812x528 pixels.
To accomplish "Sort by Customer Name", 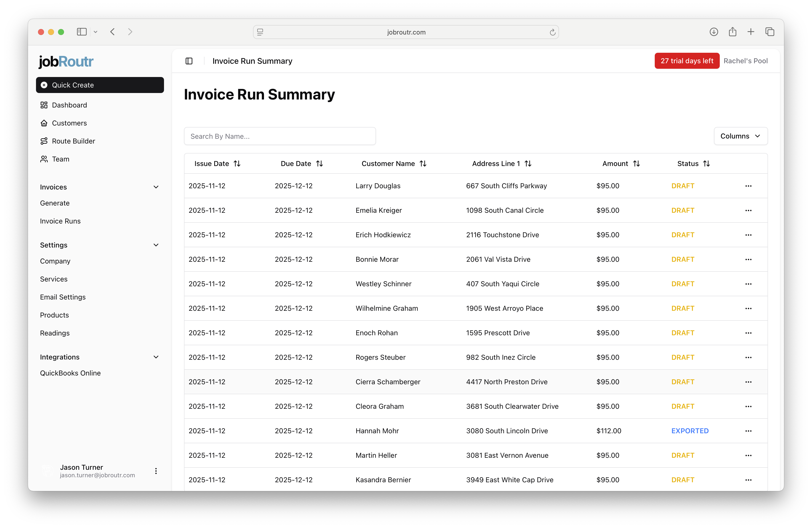I will point(423,163).
